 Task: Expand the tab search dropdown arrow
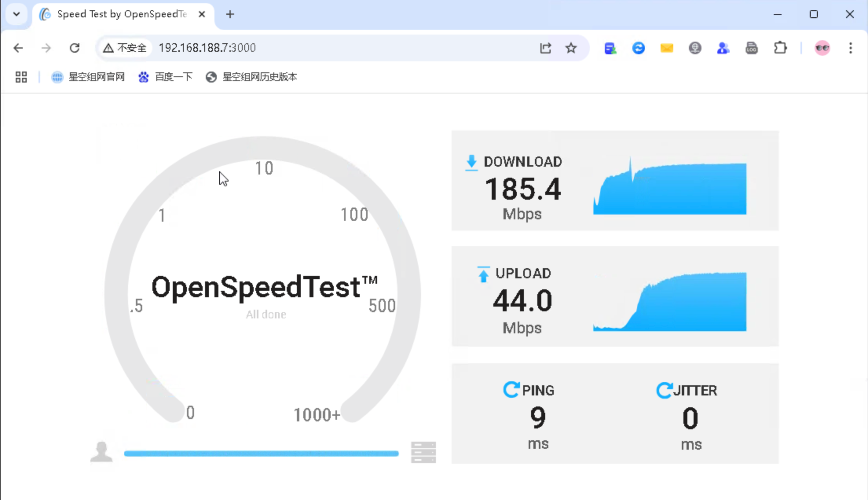click(16, 14)
